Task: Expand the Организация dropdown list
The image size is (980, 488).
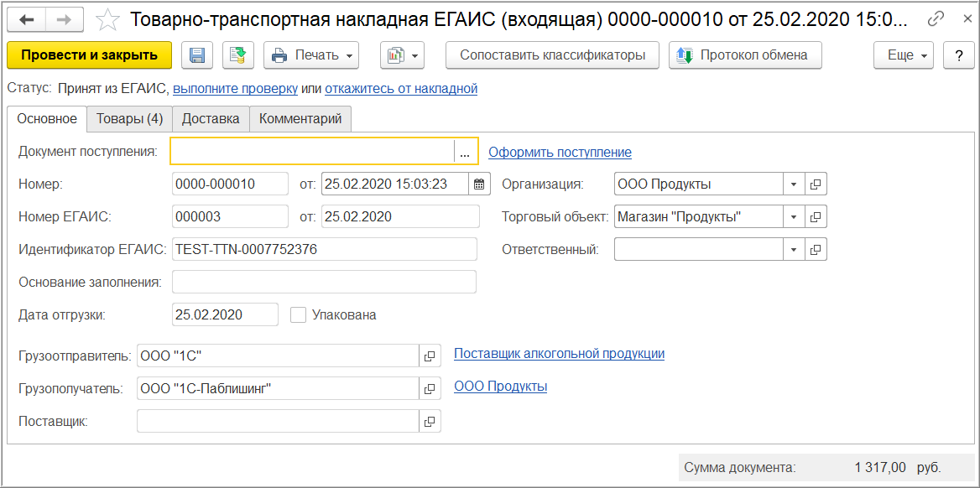Action: [794, 184]
